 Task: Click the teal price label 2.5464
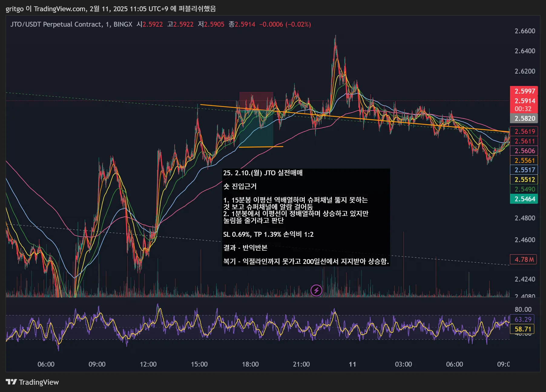[x=524, y=199]
